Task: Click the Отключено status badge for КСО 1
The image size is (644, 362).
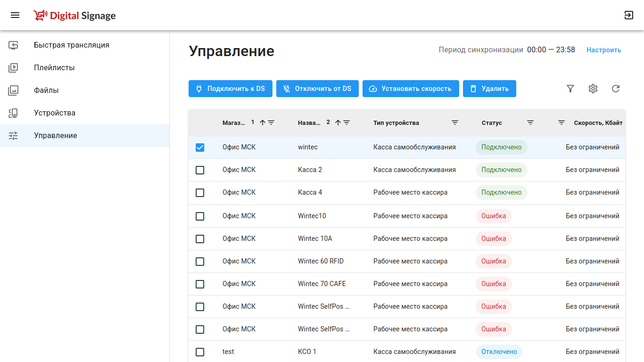Action: tap(499, 352)
